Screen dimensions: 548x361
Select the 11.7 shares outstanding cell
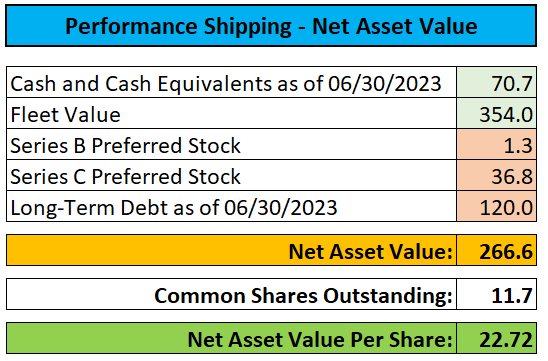click(x=496, y=294)
